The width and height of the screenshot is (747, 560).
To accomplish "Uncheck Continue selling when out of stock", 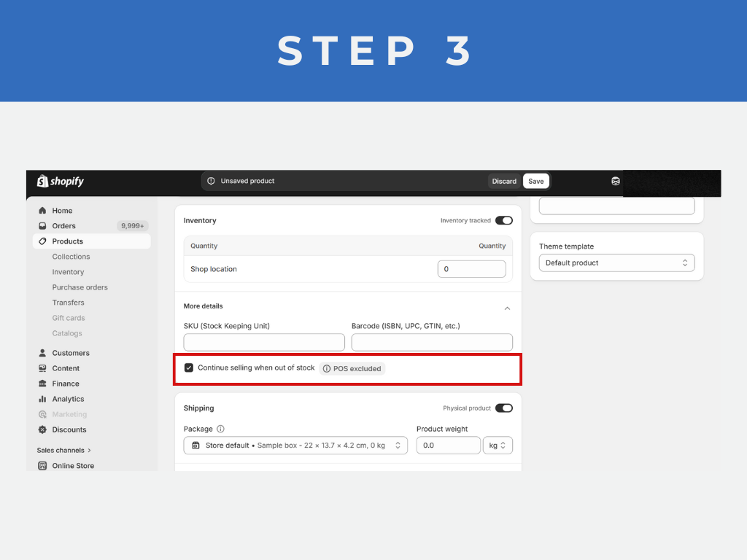I will (x=189, y=368).
